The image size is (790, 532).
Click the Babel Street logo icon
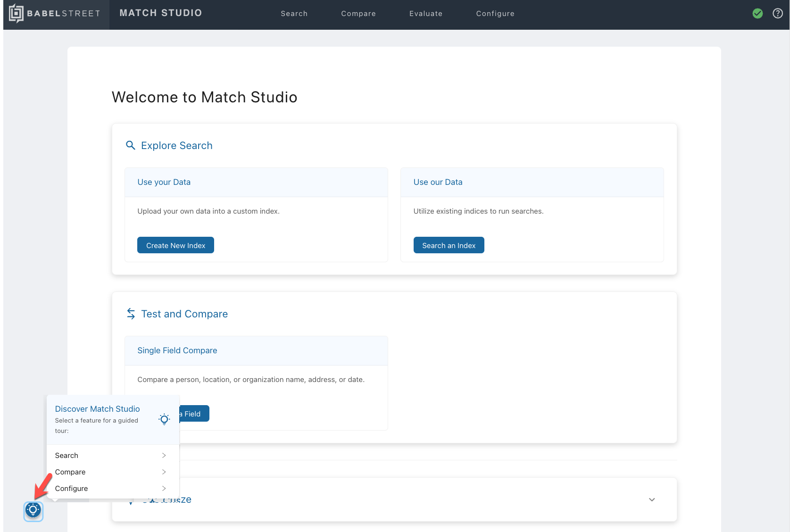(x=16, y=13)
